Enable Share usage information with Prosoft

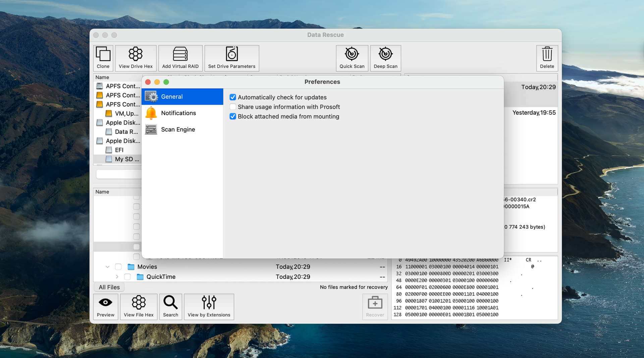tap(233, 107)
